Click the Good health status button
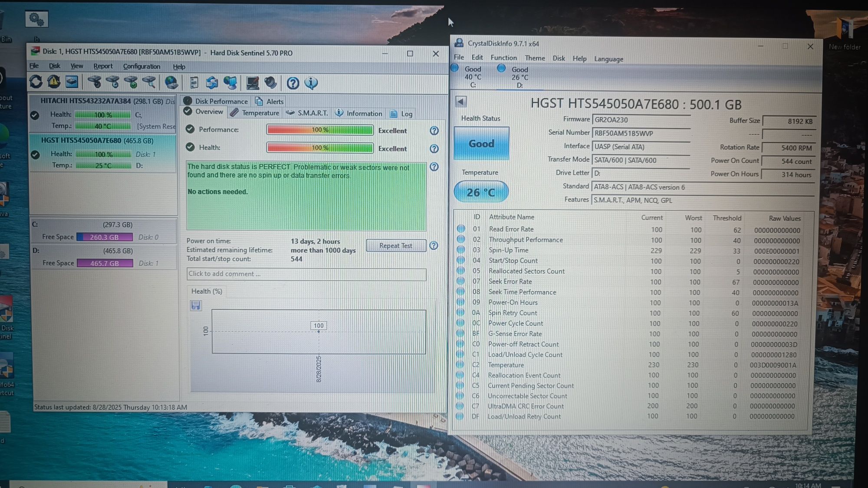 coord(481,144)
